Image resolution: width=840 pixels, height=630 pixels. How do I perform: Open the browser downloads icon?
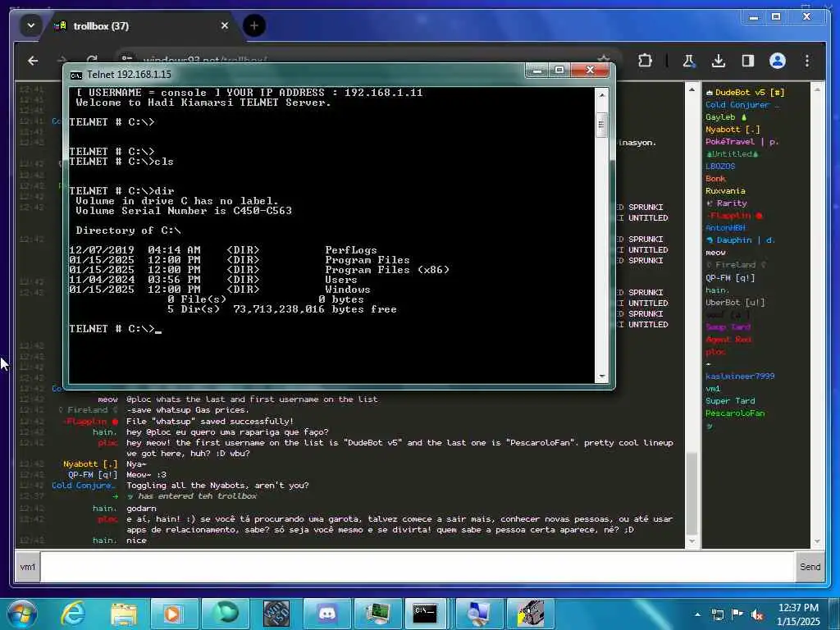[x=719, y=61]
